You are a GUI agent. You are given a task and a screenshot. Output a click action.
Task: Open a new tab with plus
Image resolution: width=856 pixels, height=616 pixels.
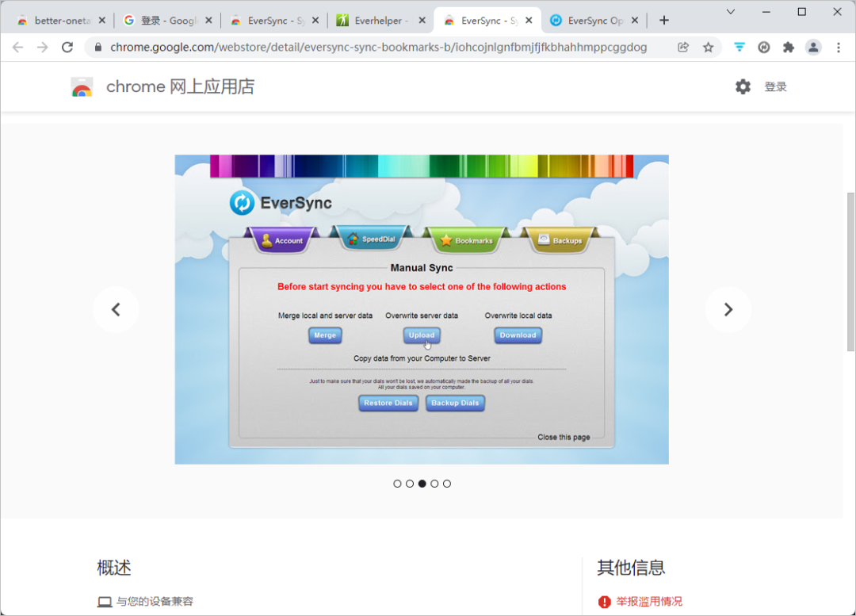coord(664,20)
